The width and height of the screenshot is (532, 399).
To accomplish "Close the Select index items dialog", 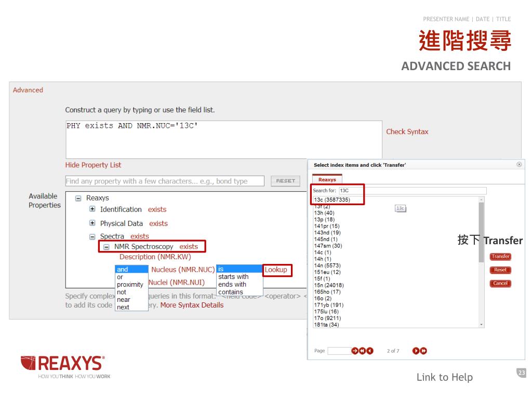I will coord(519,165).
